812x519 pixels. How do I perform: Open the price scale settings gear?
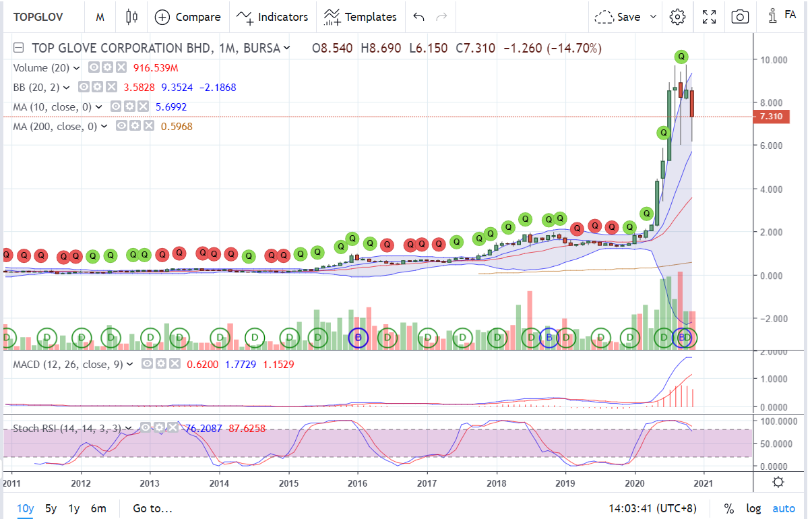[x=778, y=483]
